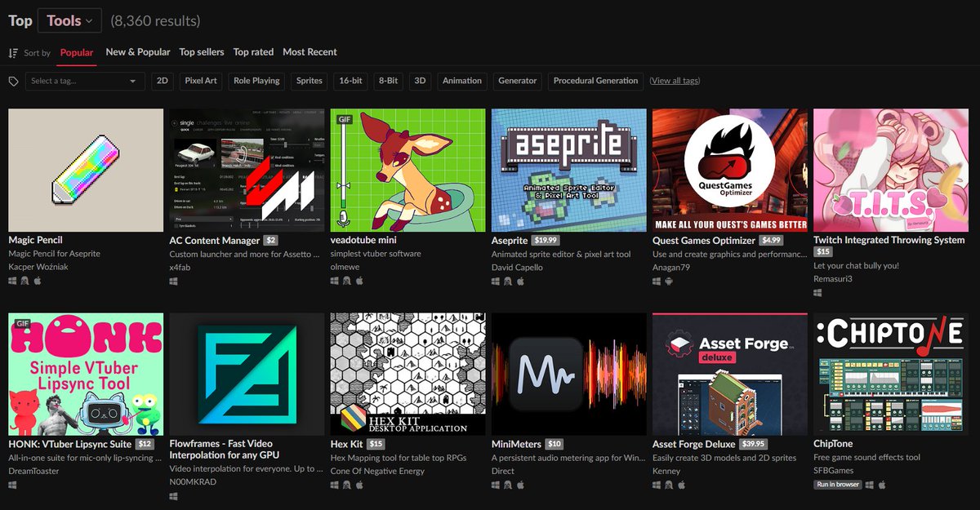This screenshot has height=510, width=980.
Task: Filter by the 3D tag
Action: (x=421, y=81)
